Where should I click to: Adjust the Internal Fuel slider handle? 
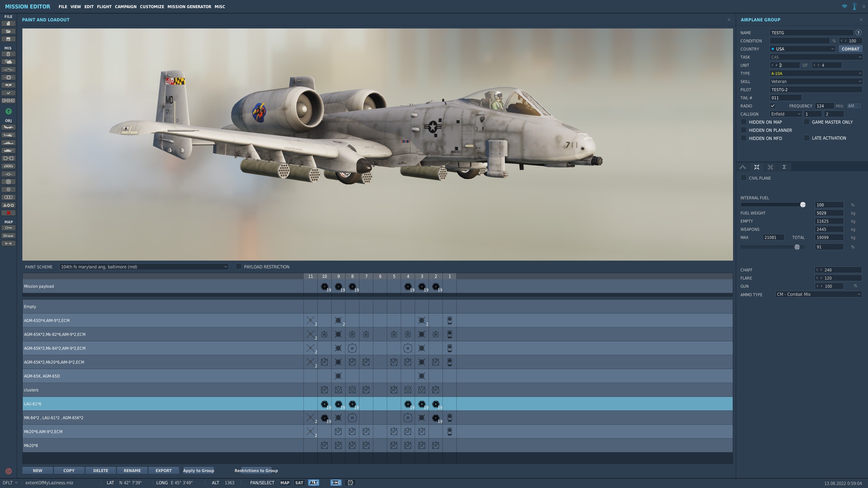tap(803, 205)
